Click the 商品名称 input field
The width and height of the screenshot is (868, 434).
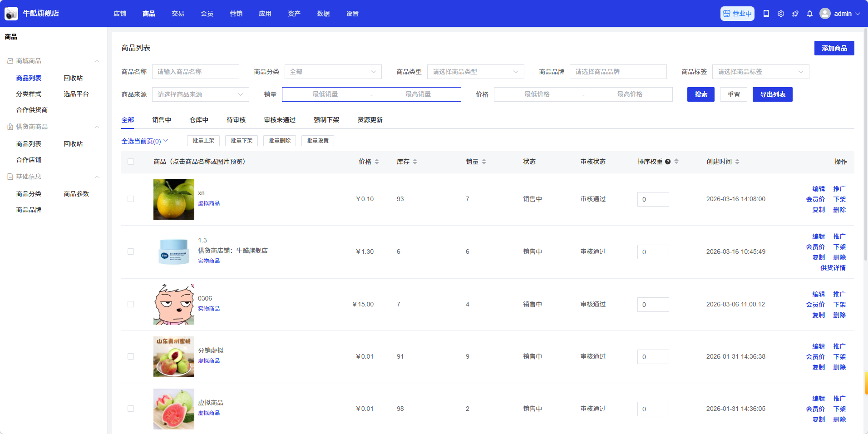195,72
